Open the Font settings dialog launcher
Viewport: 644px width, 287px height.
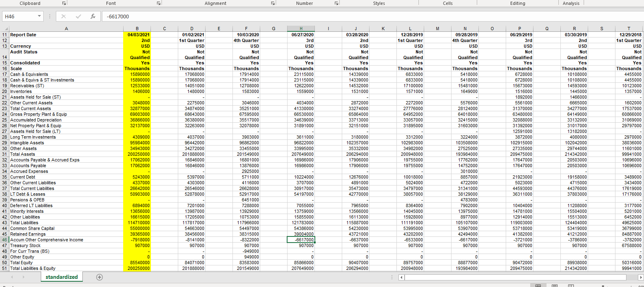pyautogui.click(x=159, y=3)
